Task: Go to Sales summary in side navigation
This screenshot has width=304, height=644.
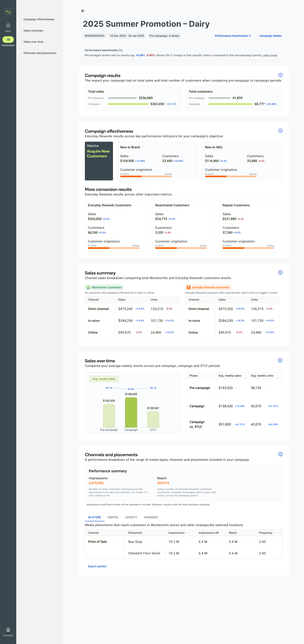Action: point(33,31)
